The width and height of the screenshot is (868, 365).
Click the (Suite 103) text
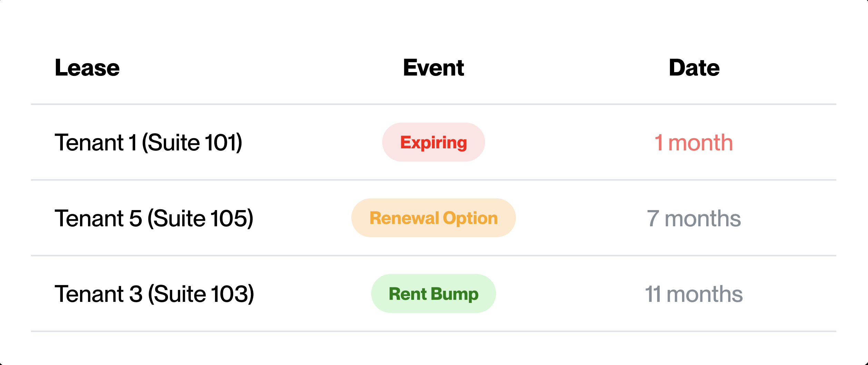tap(201, 294)
